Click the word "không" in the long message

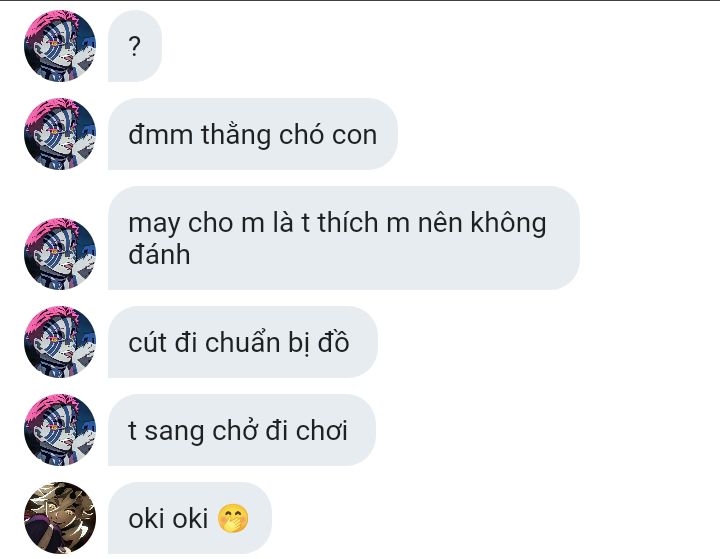(508, 224)
